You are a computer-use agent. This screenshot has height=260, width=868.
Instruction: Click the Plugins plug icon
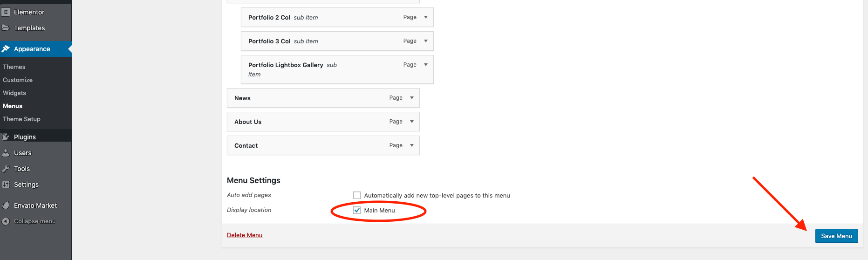click(6, 137)
